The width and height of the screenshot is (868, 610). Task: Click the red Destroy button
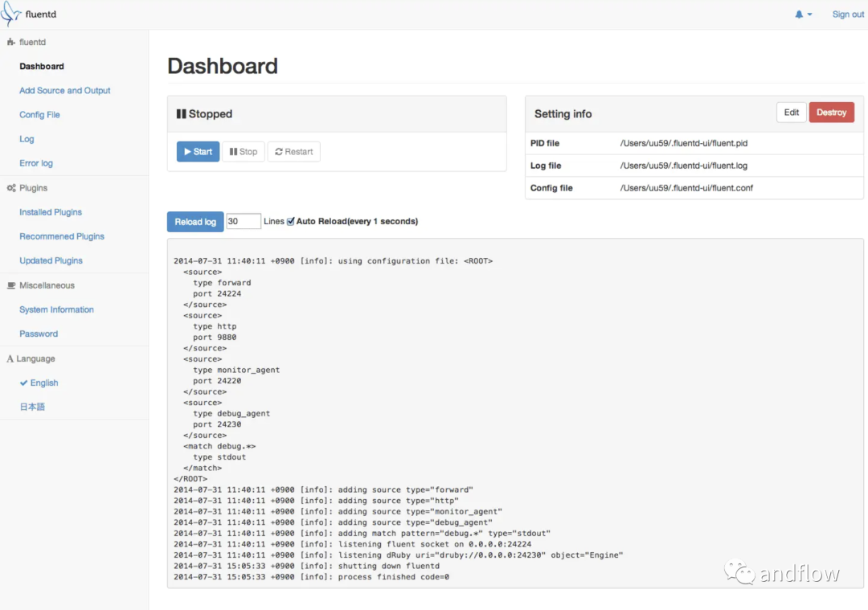pyautogui.click(x=831, y=113)
